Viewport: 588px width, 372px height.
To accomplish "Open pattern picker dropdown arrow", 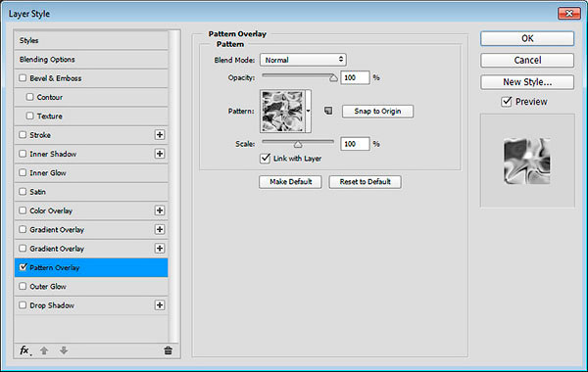I will 309,111.
